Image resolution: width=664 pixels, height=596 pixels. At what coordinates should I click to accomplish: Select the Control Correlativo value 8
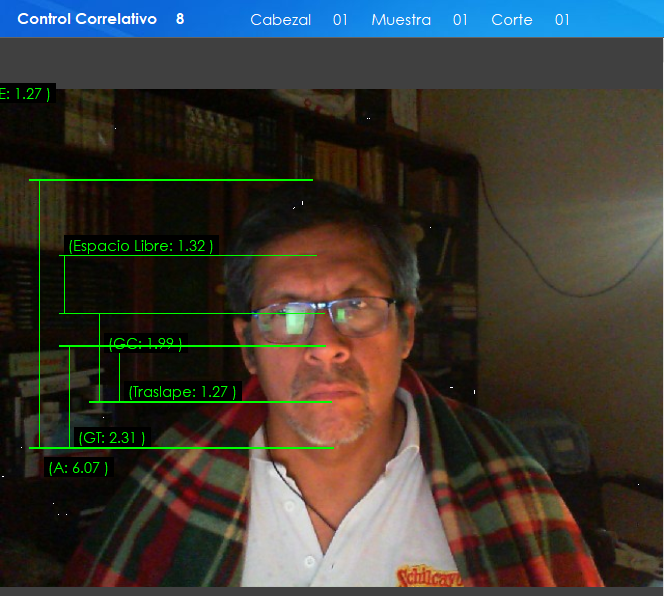pos(180,19)
